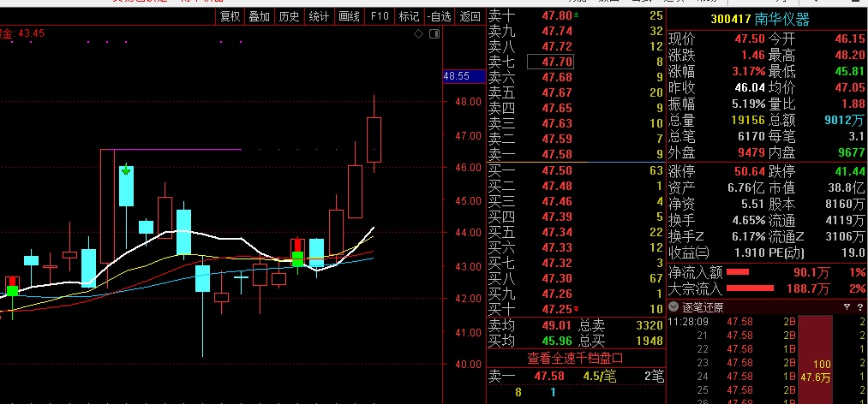Click the 现价 value 47.50
The width and height of the screenshot is (868, 404).
coord(750,39)
